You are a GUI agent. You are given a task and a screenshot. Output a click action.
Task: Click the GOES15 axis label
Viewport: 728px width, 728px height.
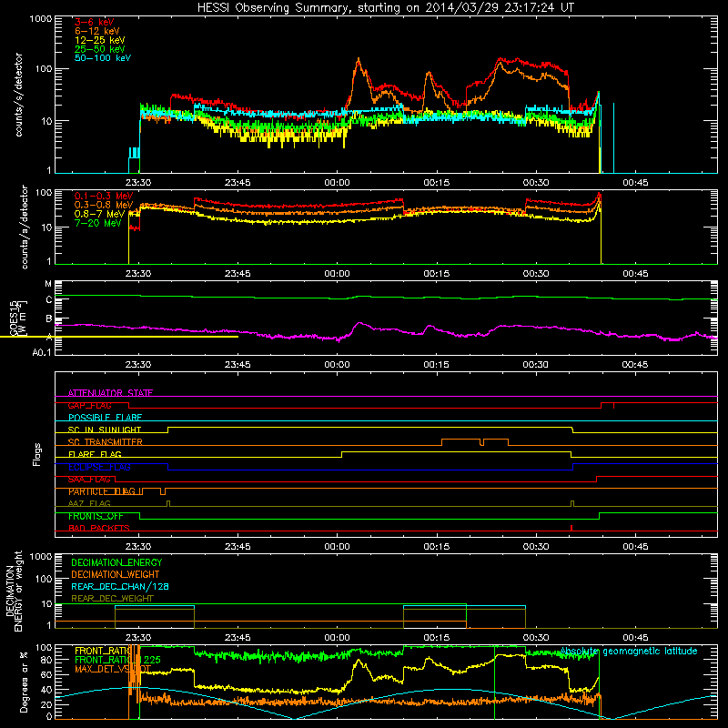pos(14,318)
